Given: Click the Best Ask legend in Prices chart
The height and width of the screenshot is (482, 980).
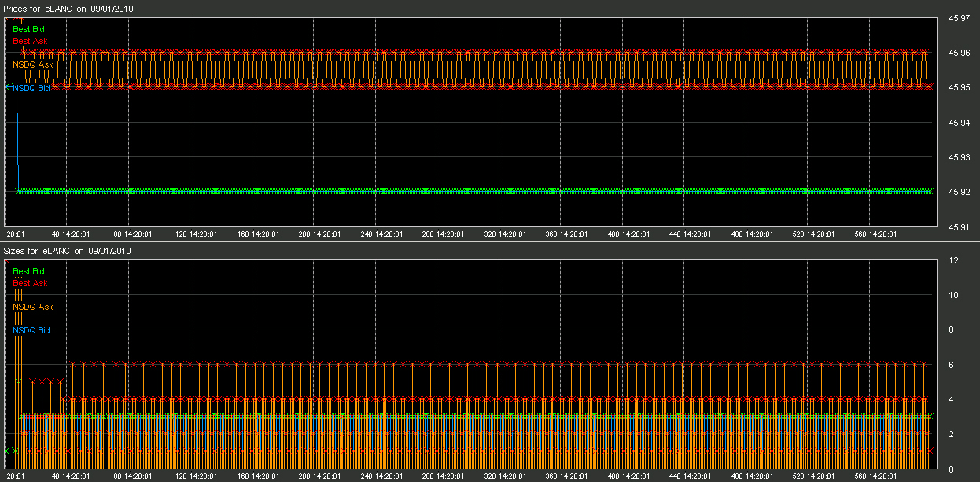Looking at the screenshot, I should click(x=30, y=41).
